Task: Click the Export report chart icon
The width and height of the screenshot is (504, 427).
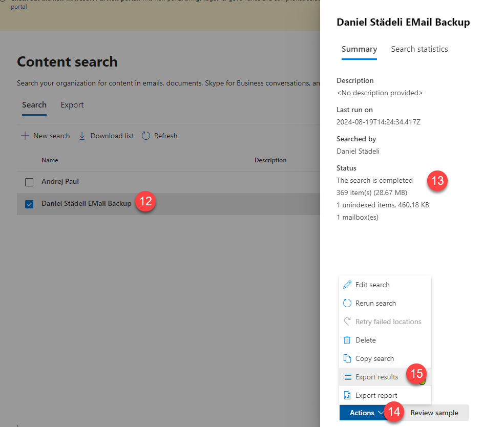Action: point(347,395)
